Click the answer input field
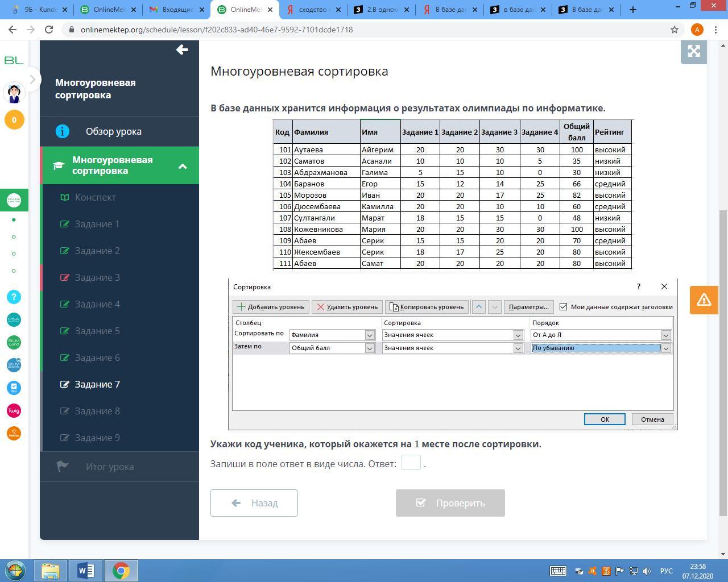 tap(411, 463)
